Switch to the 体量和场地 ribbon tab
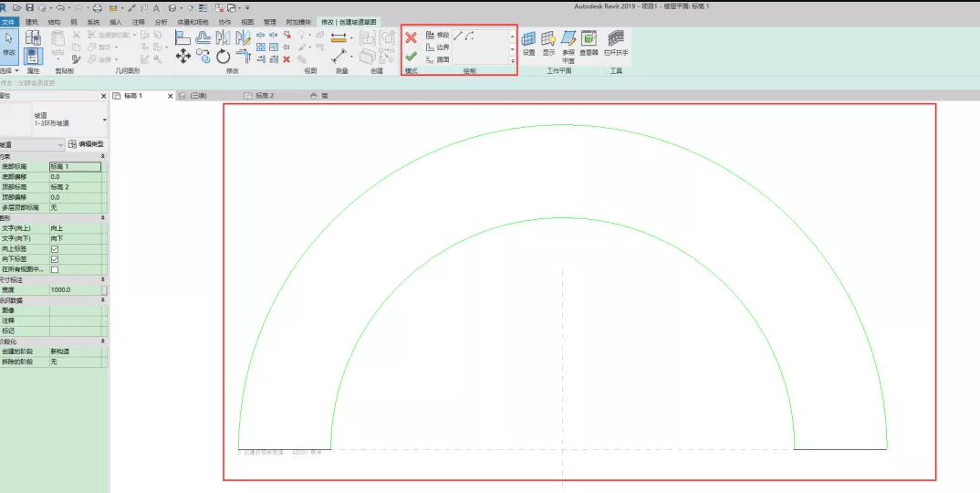Image resolution: width=980 pixels, height=493 pixels. (x=193, y=22)
